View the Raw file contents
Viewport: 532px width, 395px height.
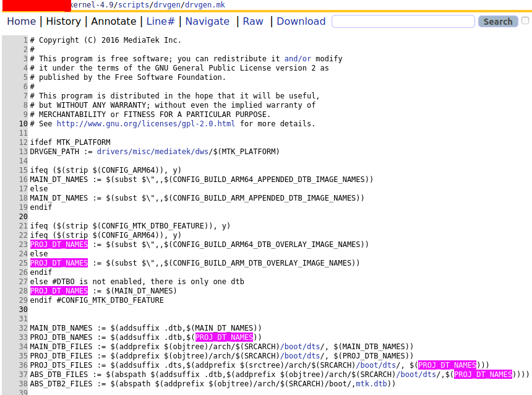[x=252, y=21]
